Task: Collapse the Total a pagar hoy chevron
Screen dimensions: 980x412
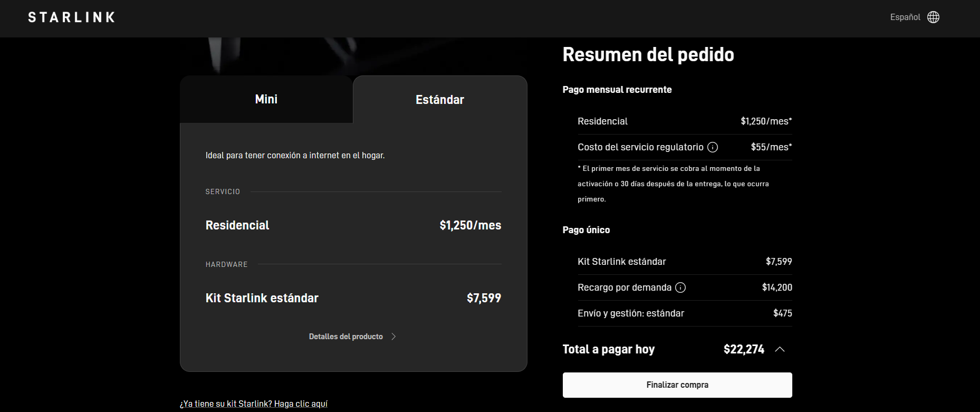Action: tap(780, 349)
